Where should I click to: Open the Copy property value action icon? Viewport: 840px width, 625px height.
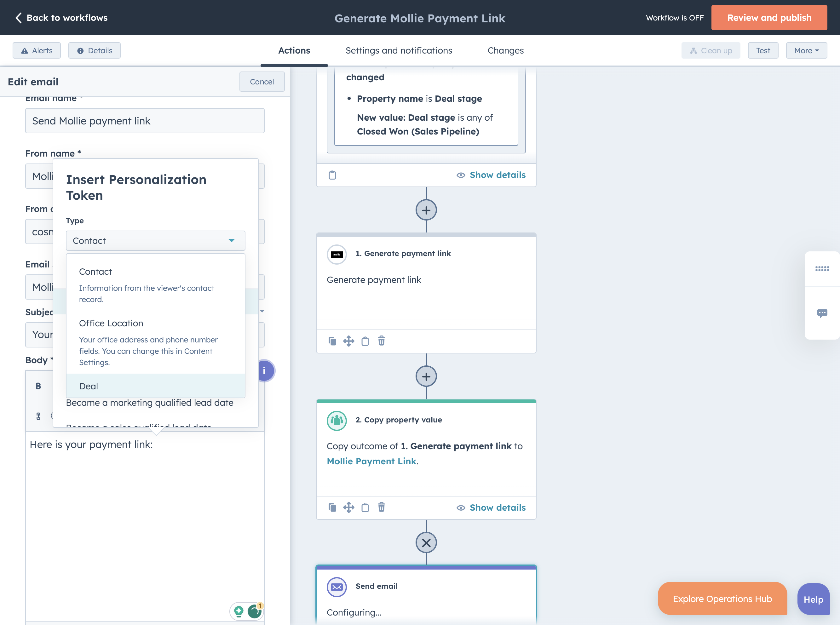coord(337,421)
